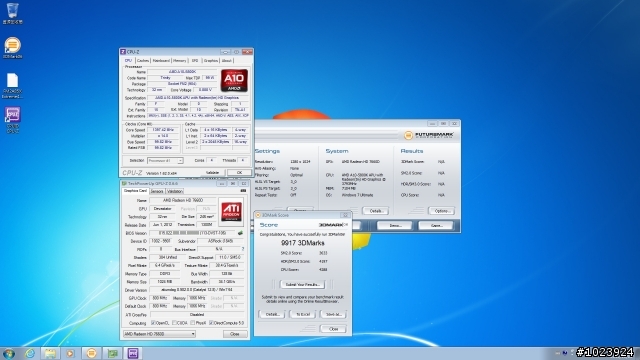The image size is (640, 360).
Task: Click Details button in 3DMark Score dialog
Action: tap(272, 314)
